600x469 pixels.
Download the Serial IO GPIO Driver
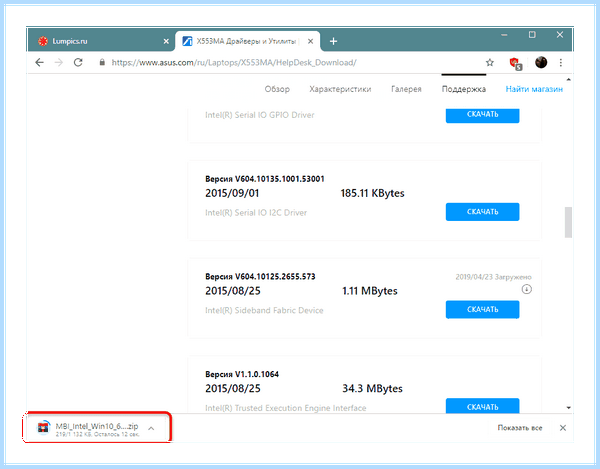tap(482, 115)
